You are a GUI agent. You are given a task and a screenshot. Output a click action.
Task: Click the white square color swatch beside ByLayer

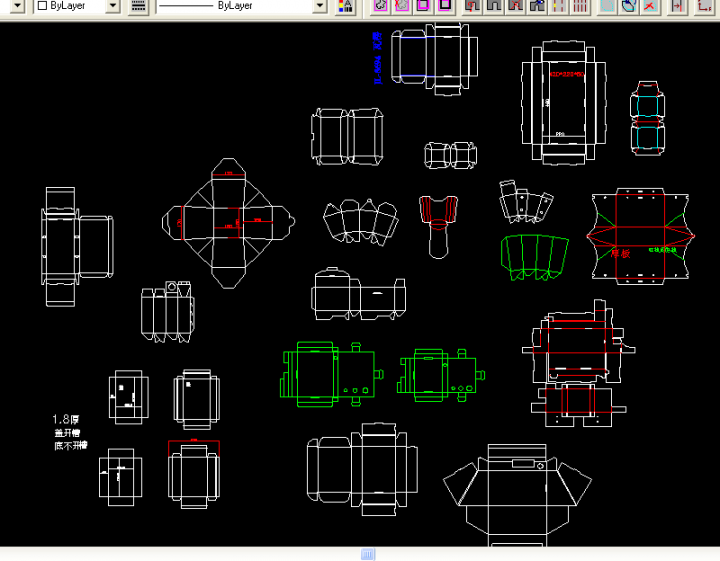coord(42,6)
